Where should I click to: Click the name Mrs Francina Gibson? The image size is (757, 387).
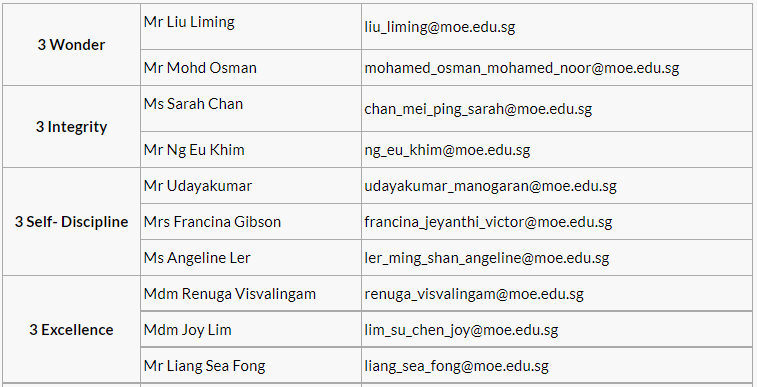[212, 222]
